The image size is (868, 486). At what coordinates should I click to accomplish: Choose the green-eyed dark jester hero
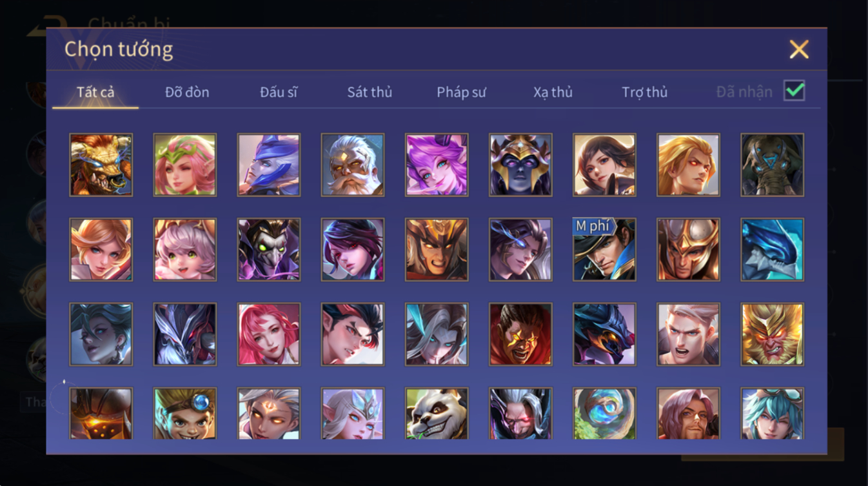coord(269,249)
